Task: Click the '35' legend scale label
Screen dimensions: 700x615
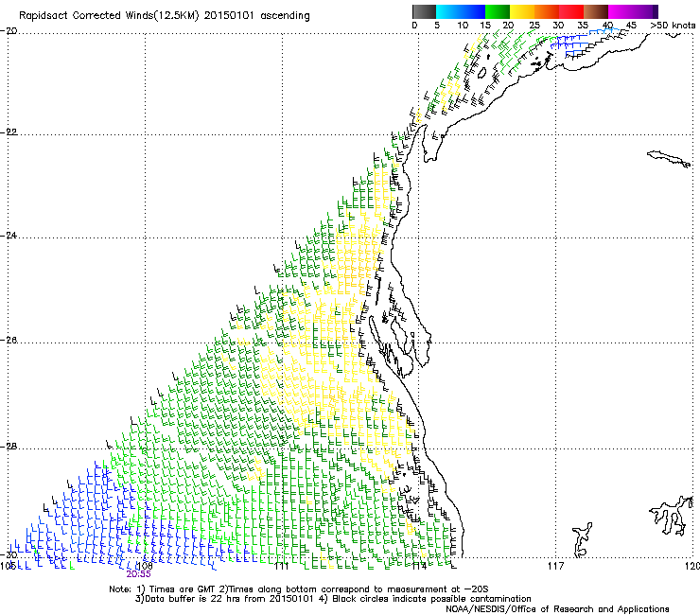Action: click(583, 26)
